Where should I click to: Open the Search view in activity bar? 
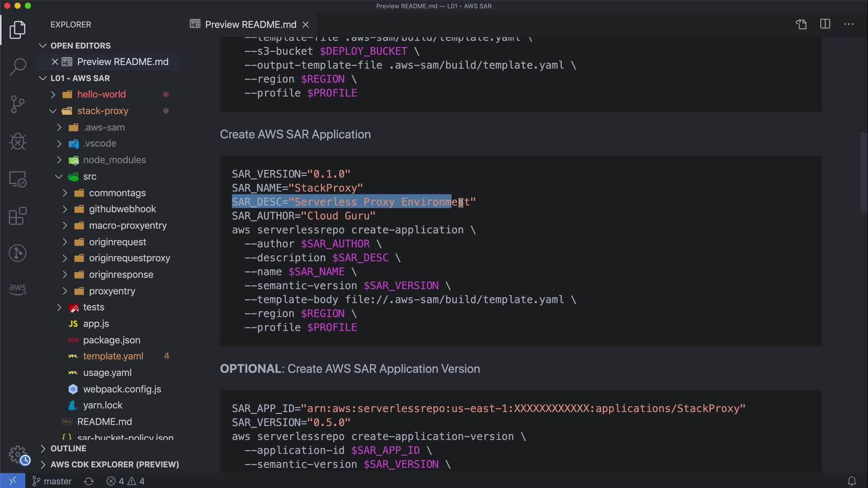click(18, 67)
